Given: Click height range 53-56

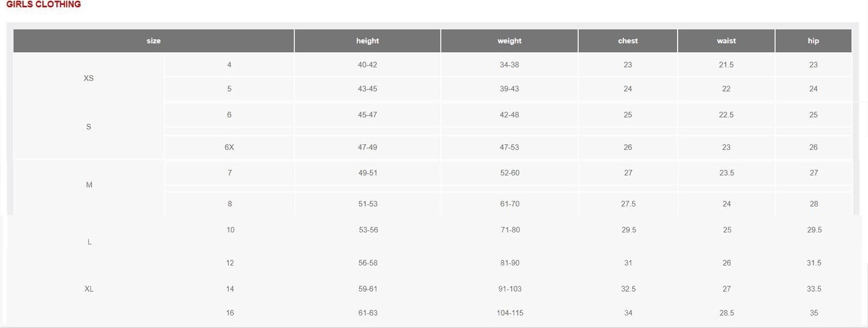Looking at the screenshot, I should coord(368,230).
